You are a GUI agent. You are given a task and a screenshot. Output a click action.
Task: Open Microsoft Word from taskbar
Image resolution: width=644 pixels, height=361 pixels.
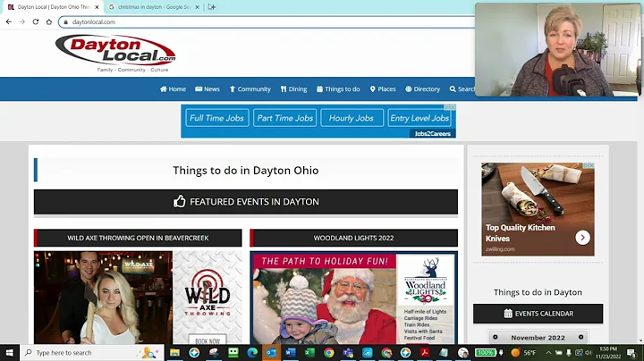pyautogui.click(x=291, y=353)
